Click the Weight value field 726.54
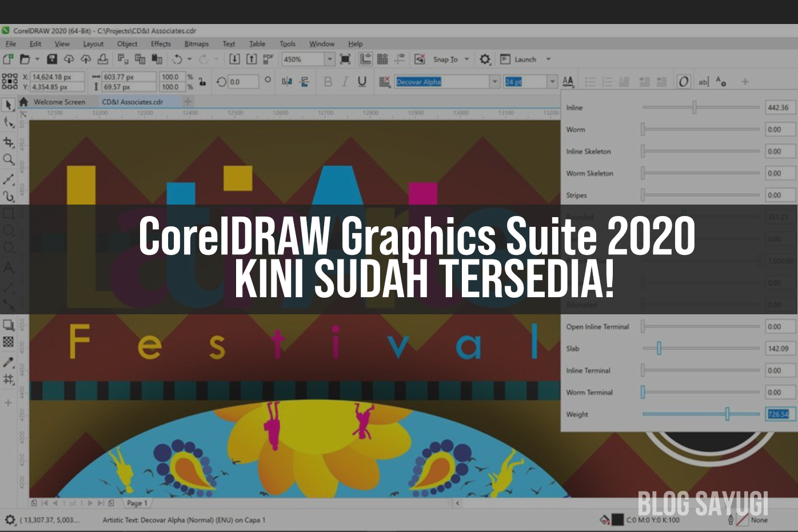 pos(780,414)
